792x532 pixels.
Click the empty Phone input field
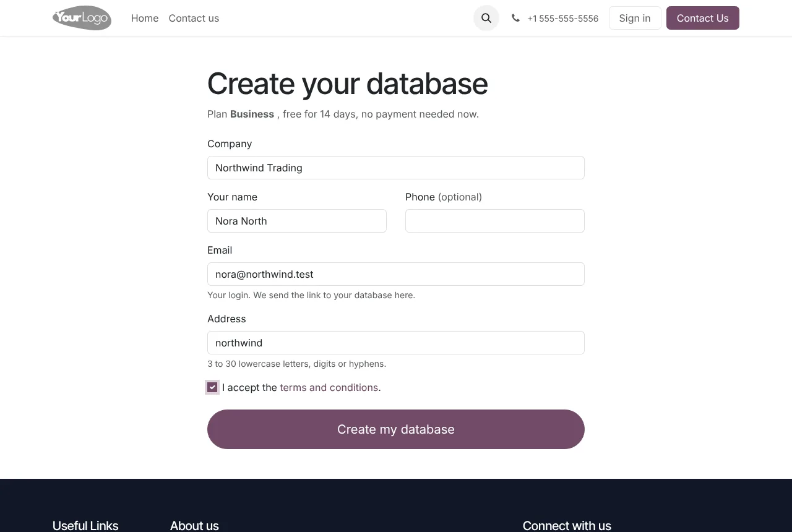(x=495, y=221)
